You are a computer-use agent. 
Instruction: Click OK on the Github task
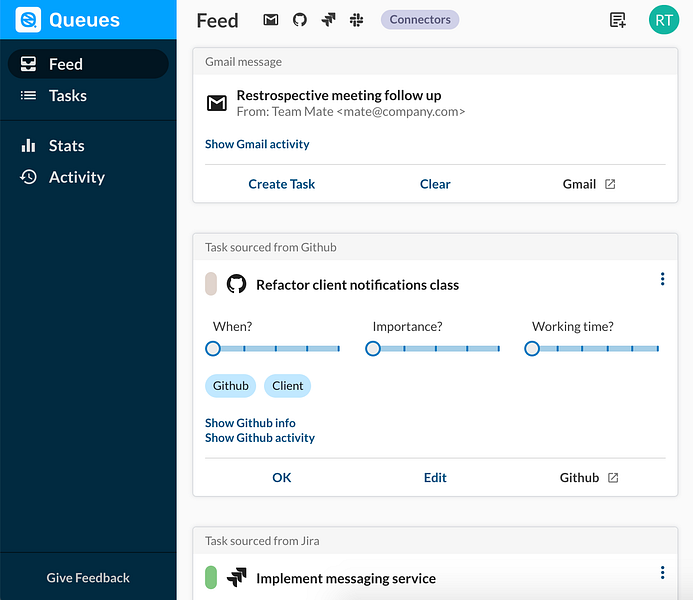click(x=282, y=478)
